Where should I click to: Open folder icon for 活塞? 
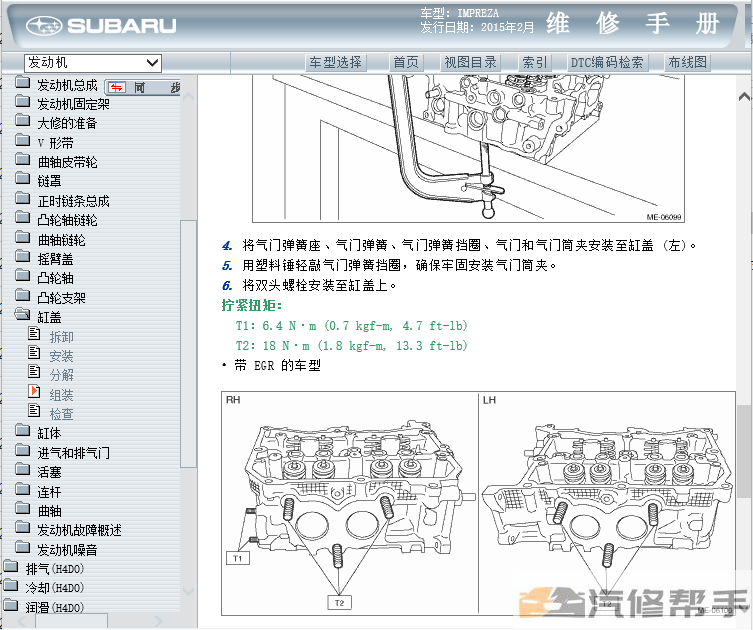pyautogui.click(x=22, y=469)
